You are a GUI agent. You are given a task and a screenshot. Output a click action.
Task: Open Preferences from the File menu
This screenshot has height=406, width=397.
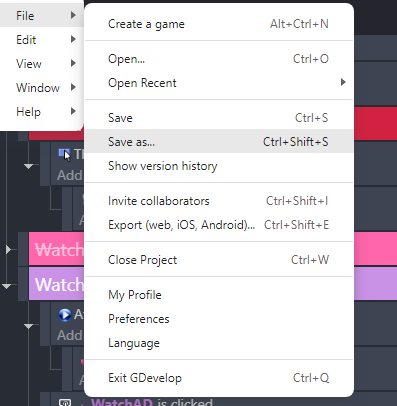pyautogui.click(x=219, y=319)
